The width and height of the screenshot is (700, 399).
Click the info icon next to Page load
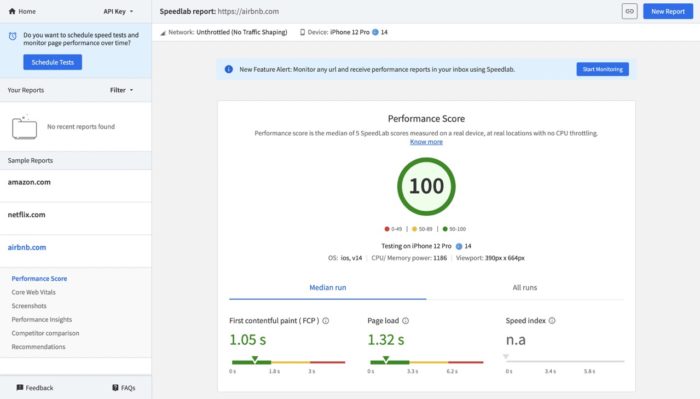[405, 320]
